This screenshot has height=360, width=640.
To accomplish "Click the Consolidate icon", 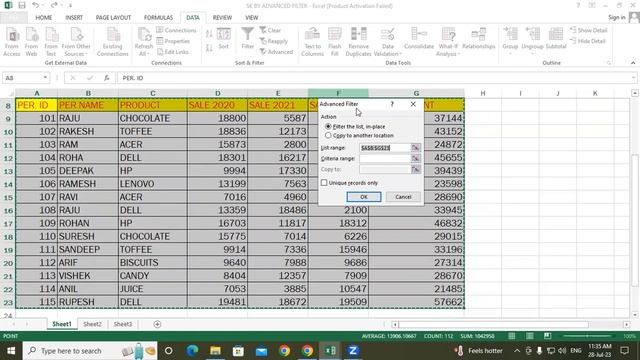I will (419, 39).
